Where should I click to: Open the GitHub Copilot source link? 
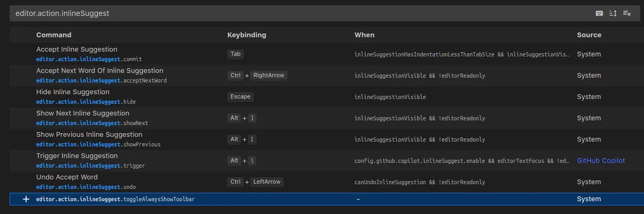coord(601,161)
